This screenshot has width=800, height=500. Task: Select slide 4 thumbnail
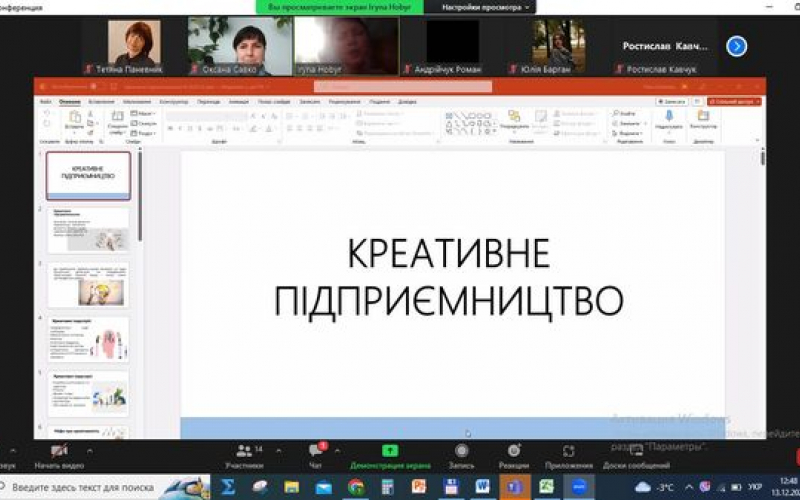point(88,339)
